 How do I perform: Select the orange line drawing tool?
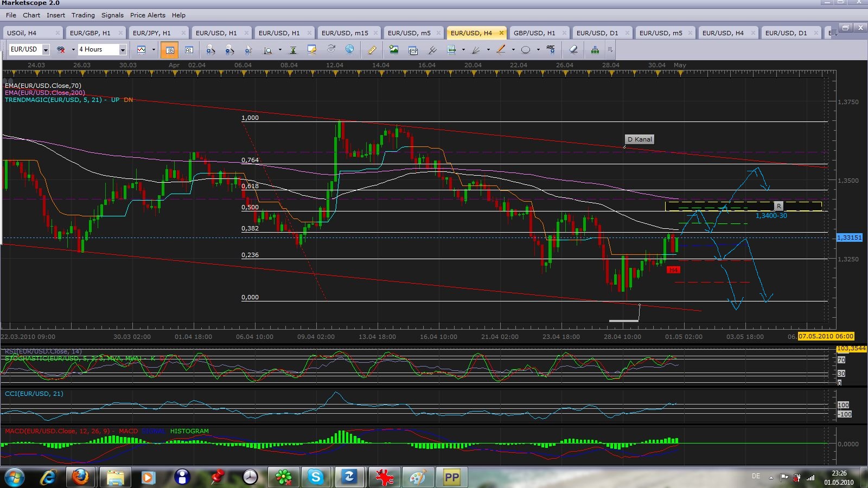(x=501, y=50)
